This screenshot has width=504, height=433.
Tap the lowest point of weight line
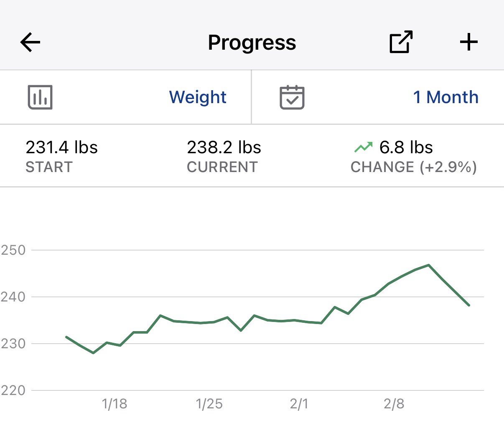point(93,353)
